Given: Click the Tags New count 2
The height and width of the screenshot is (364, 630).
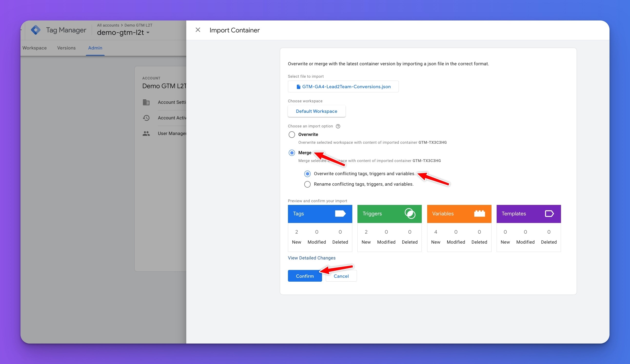Looking at the screenshot, I should (296, 232).
